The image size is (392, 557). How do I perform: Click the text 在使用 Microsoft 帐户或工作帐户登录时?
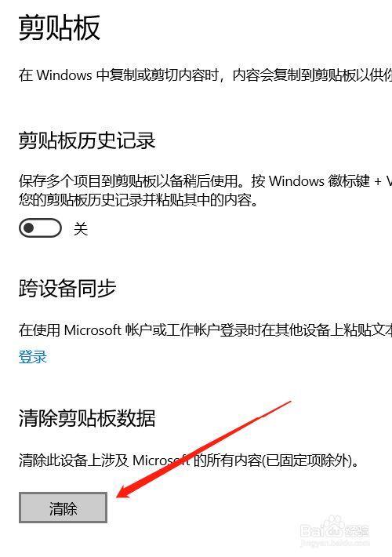click(140, 330)
